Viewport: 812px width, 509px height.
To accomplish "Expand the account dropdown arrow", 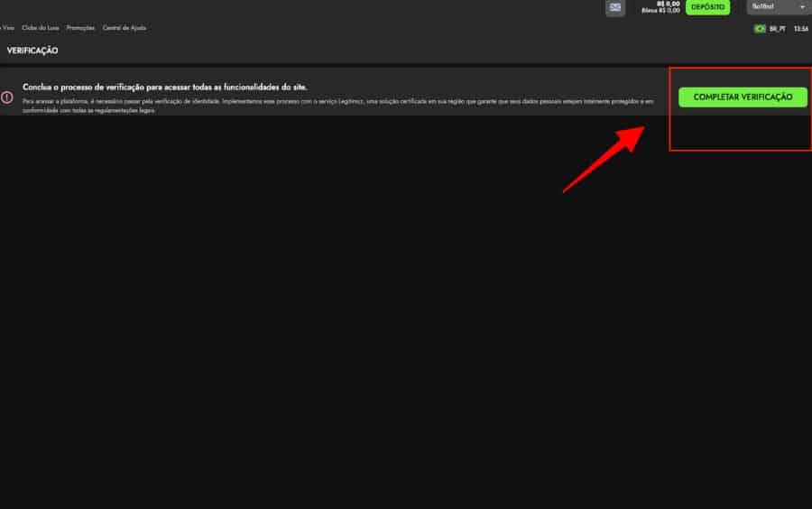I will click(x=802, y=7).
